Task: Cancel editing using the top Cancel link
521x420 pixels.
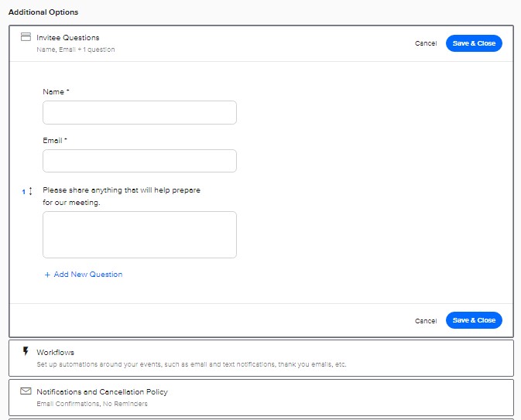Action: coord(426,43)
